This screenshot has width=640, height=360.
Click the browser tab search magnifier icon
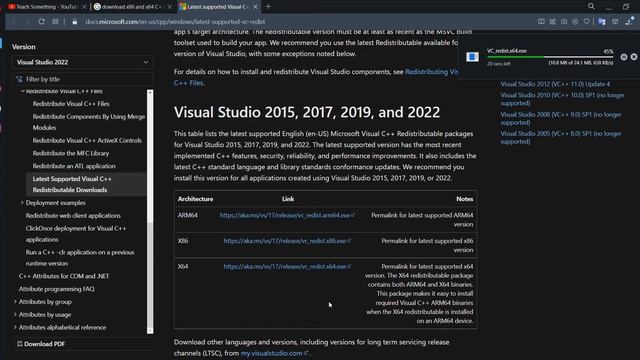(591, 6)
